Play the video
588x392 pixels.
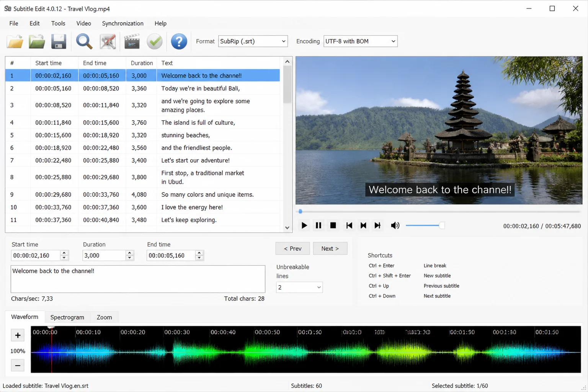304,225
